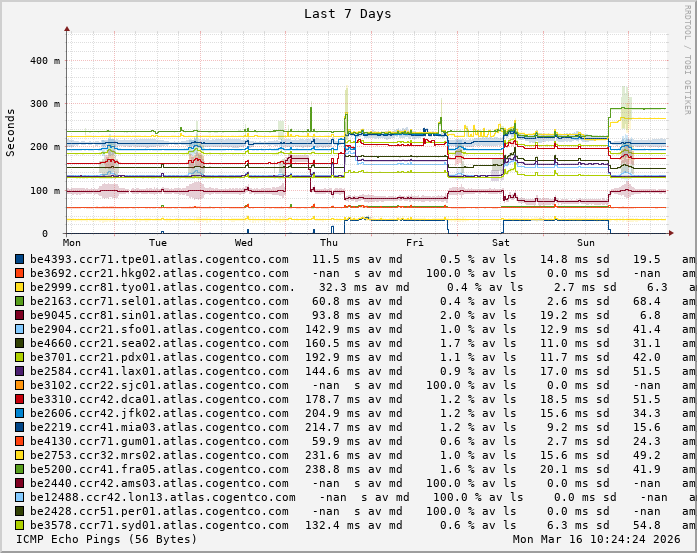Select the lime swatch for be3578 syd01
The image size is (697, 553).
[x=20, y=525]
